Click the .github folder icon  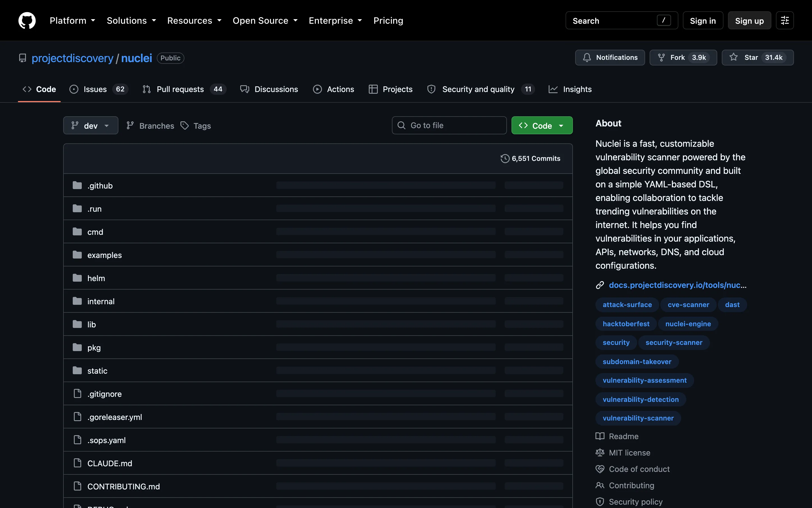point(77,185)
